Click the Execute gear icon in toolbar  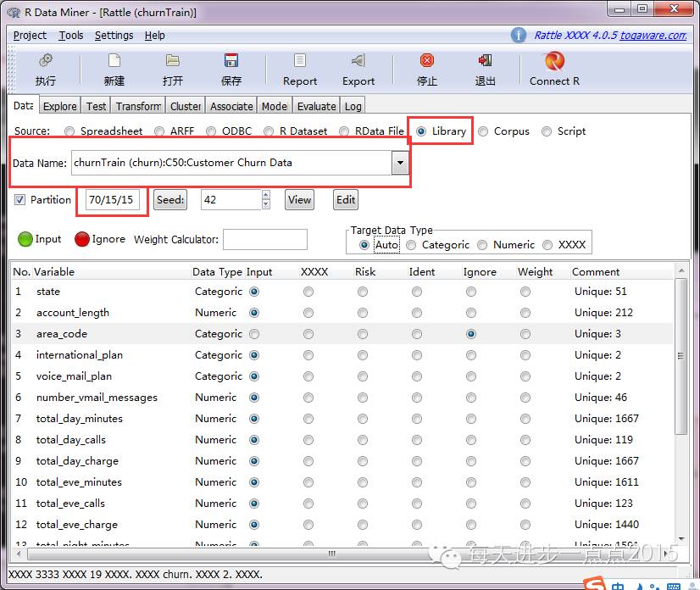(x=46, y=61)
